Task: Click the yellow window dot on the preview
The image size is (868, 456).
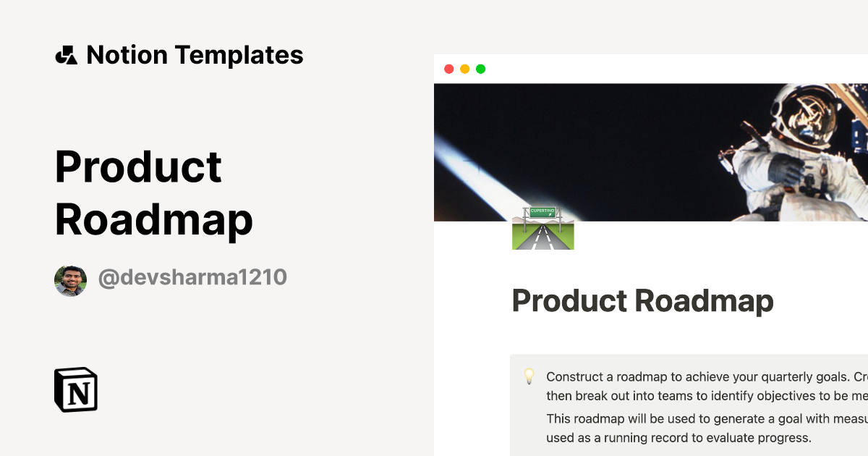Action: coord(464,69)
